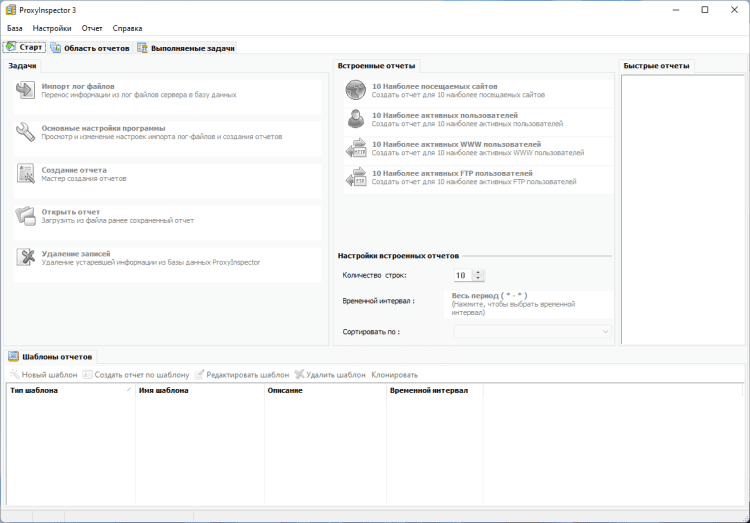Screen dimensions: 750x523
Task: Click Клонировать toolbar button
Action: (395, 375)
